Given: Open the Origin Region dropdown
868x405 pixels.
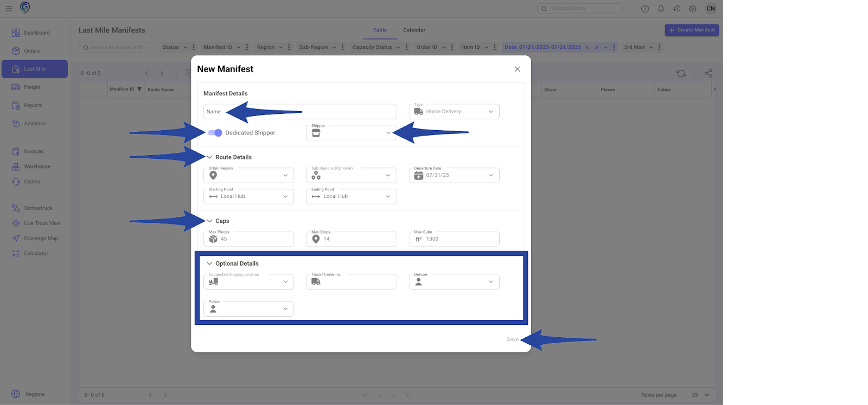Looking at the screenshot, I should [248, 175].
